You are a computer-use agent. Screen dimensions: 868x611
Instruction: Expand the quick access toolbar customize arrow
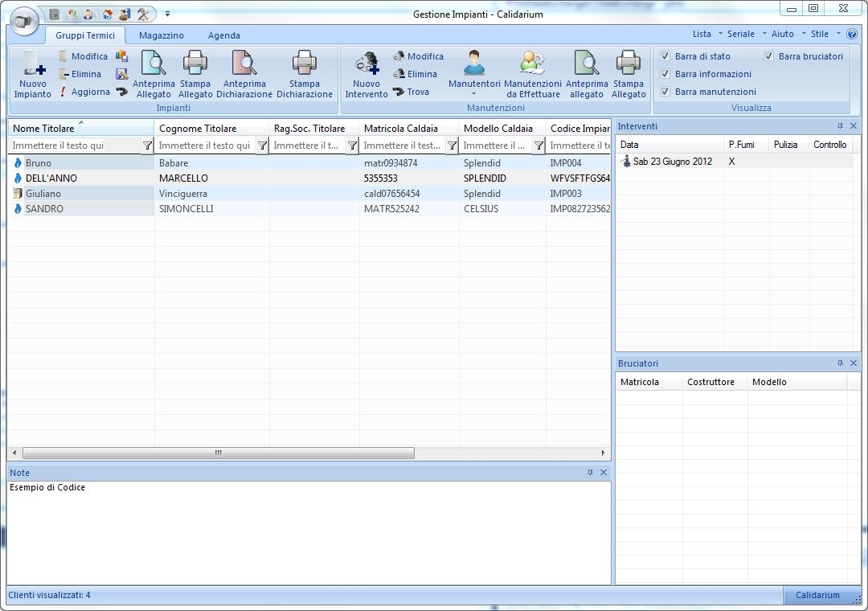167,14
